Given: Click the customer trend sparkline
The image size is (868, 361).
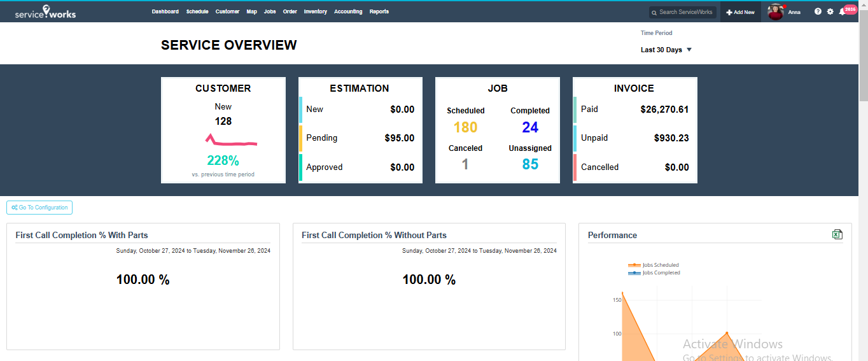Looking at the screenshot, I should click(231, 139).
